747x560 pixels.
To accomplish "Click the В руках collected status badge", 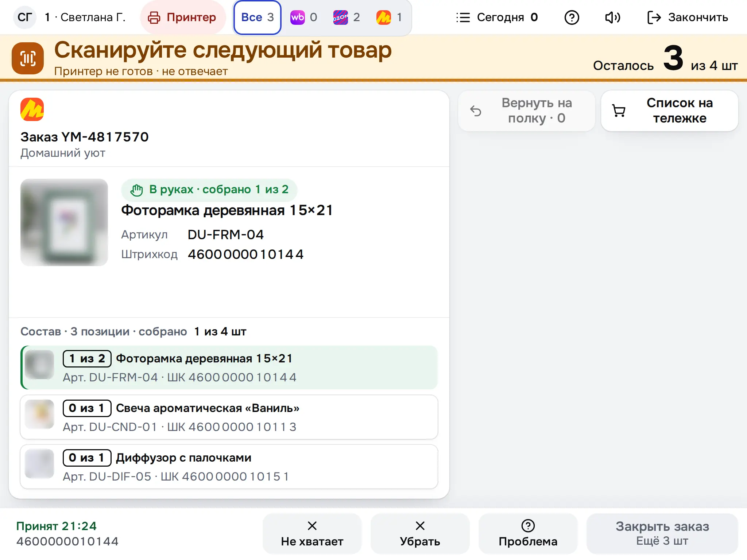I will (209, 190).
